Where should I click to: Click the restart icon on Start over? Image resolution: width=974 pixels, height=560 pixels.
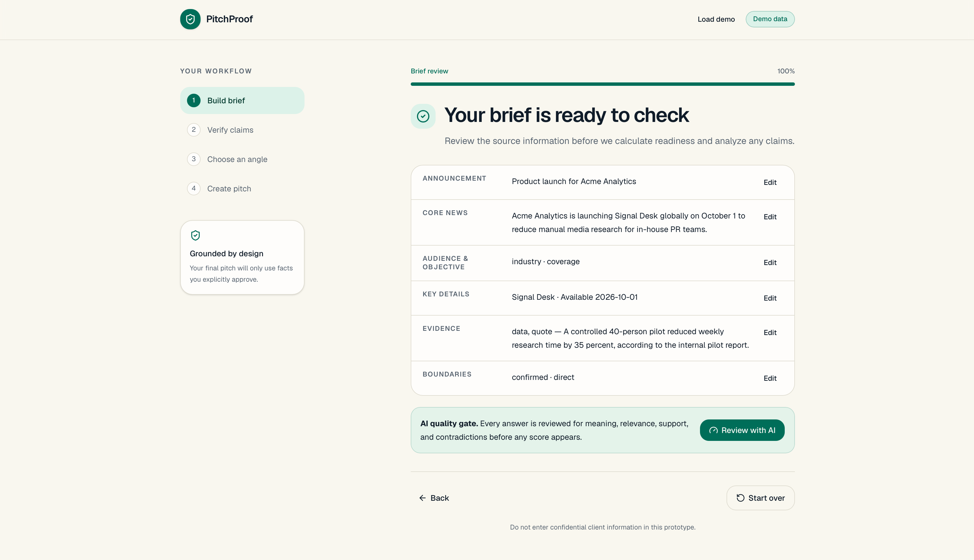[x=740, y=498]
